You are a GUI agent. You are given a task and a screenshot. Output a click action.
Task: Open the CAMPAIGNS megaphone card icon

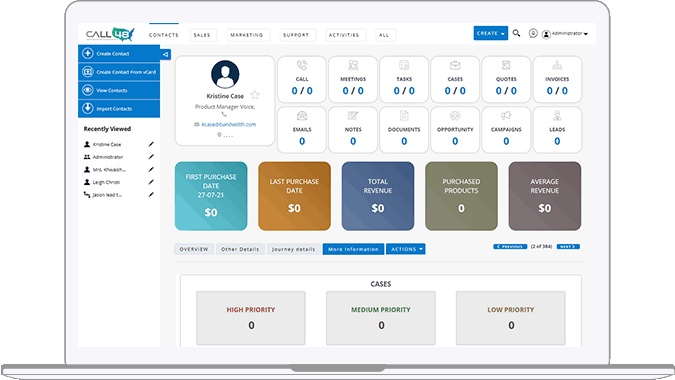506,116
